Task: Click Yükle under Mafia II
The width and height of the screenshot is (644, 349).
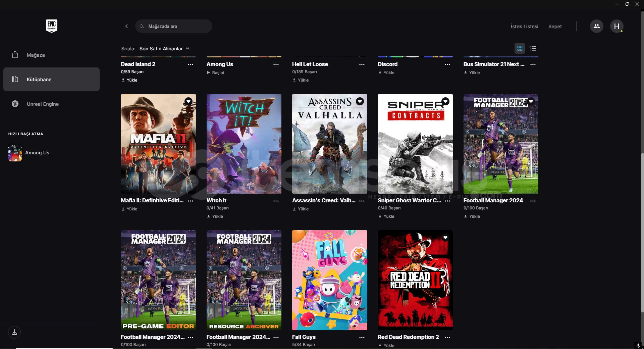Action: point(129,209)
